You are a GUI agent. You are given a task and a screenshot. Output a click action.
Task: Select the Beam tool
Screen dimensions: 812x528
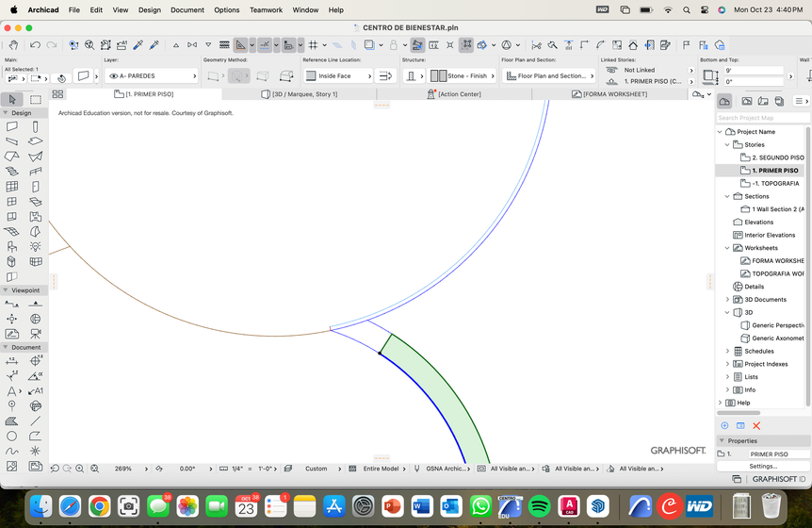pyautogui.click(x=12, y=141)
